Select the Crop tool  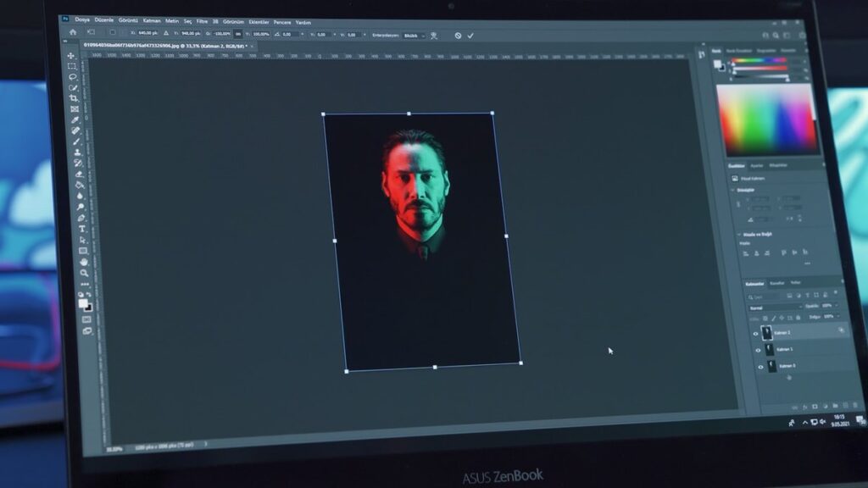point(74,98)
